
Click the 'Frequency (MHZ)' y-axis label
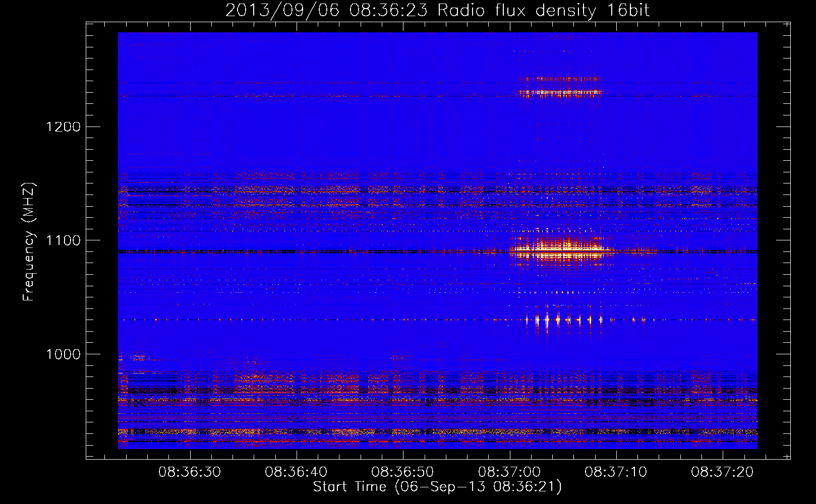point(29,242)
